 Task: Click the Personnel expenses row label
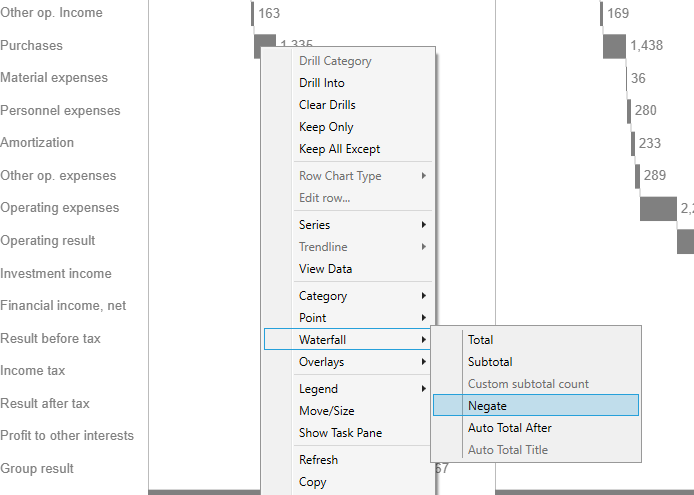pos(60,111)
